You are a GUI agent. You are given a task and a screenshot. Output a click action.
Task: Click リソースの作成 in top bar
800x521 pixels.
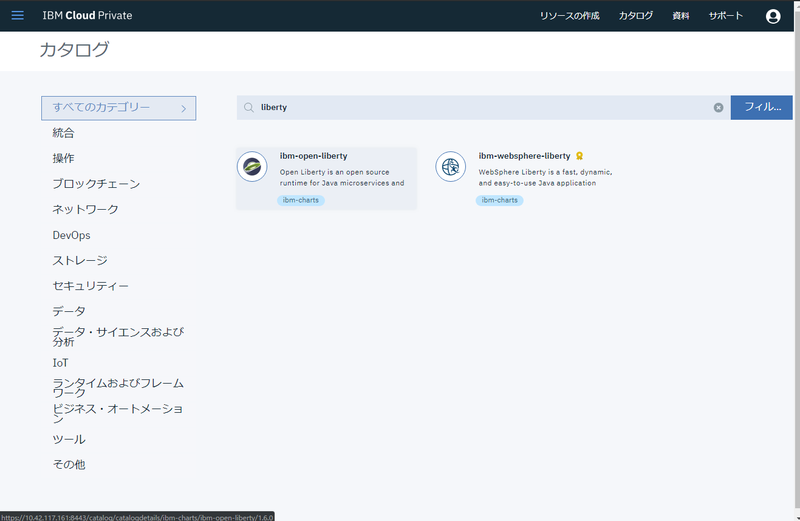tap(569, 16)
